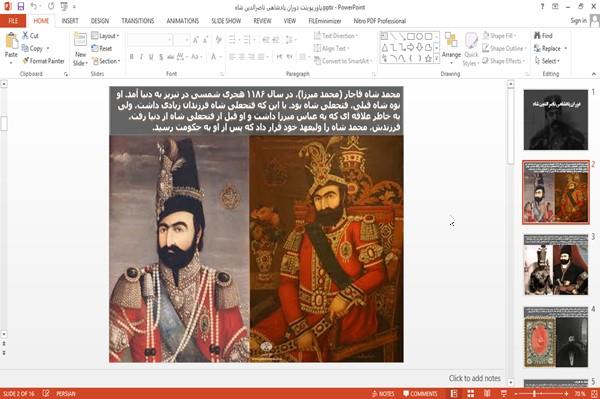Click the Undo arrow icon
600x399 pixels.
click(x=34, y=7)
